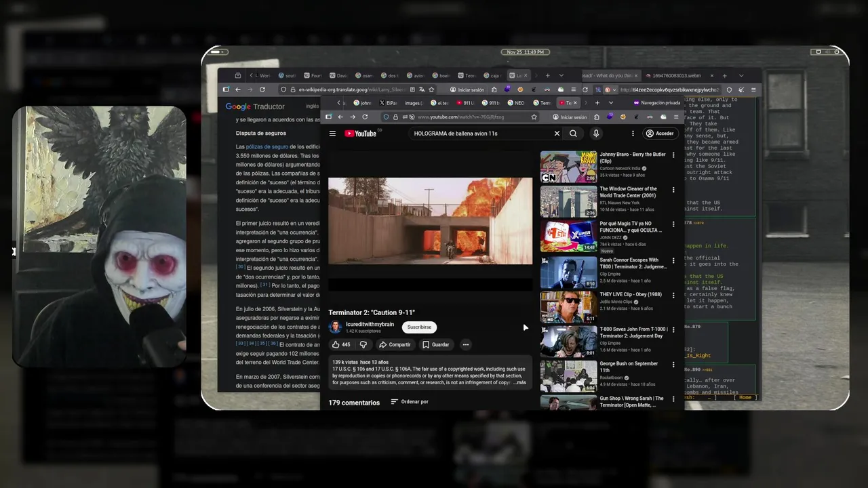Open options for Sarah Connor Escapes video
This screenshot has width=868, height=488.
(x=673, y=260)
